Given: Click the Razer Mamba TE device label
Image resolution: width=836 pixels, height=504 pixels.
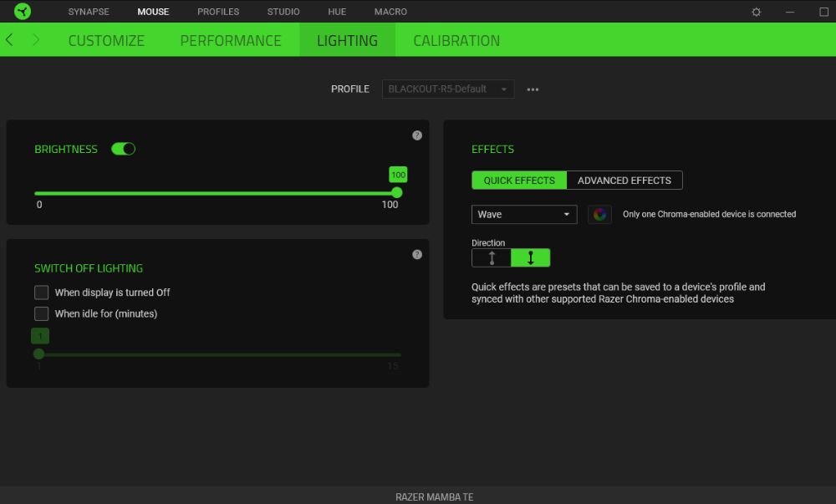Looking at the screenshot, I should point(435,497).
